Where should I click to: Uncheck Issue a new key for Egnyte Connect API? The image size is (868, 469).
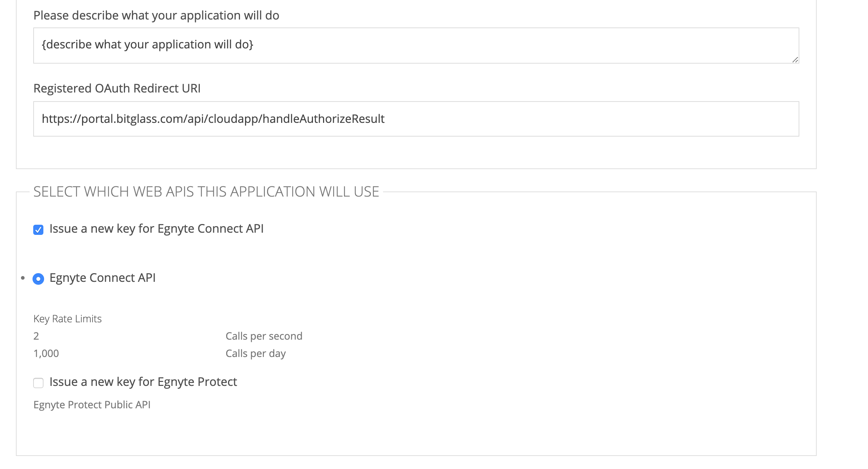pos(38,229)
